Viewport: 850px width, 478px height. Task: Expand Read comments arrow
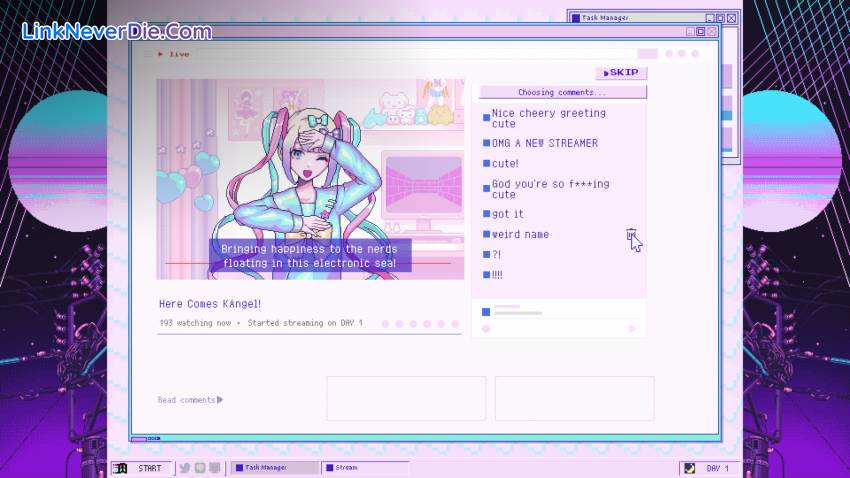click(220, 400)
